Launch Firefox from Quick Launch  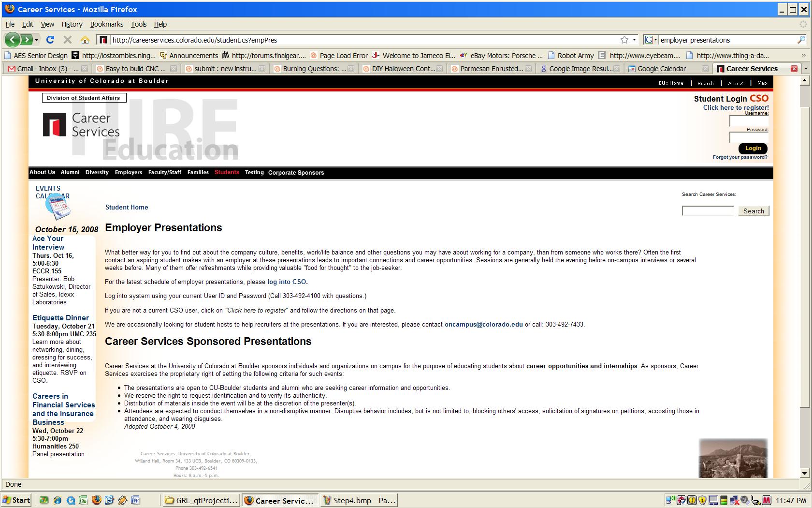[x=97, y=500]
